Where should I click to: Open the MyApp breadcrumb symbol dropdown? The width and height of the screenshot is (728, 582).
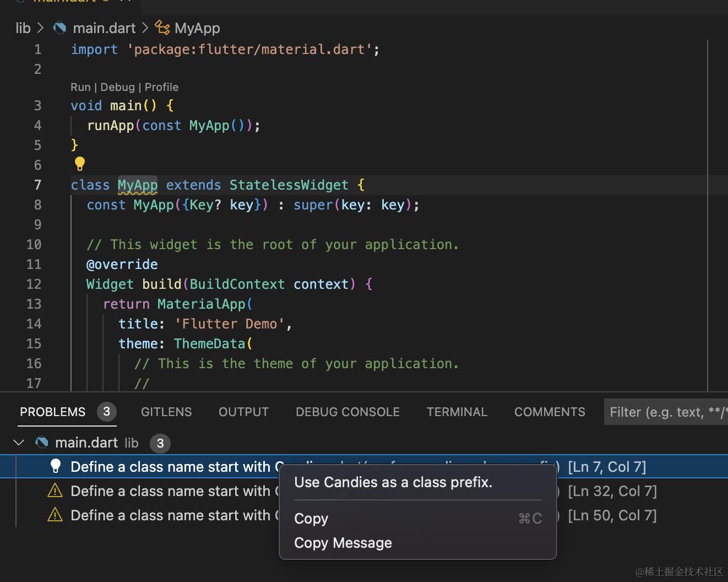[x=197, y=28]
